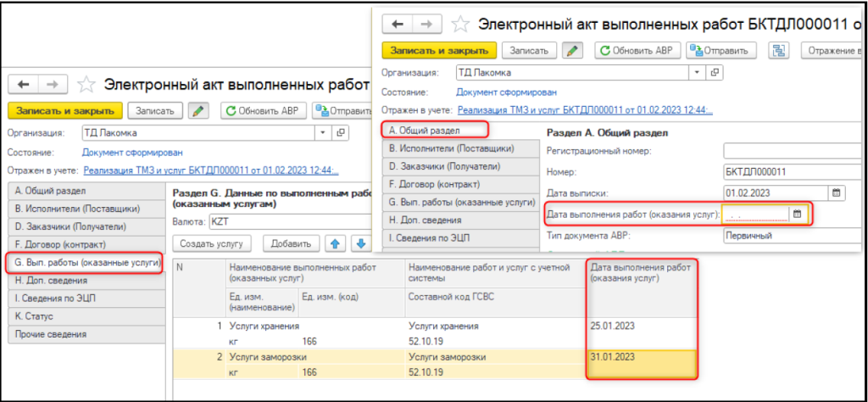
Task: Open the calendar for Дата выписки
Action: point(837,193)
